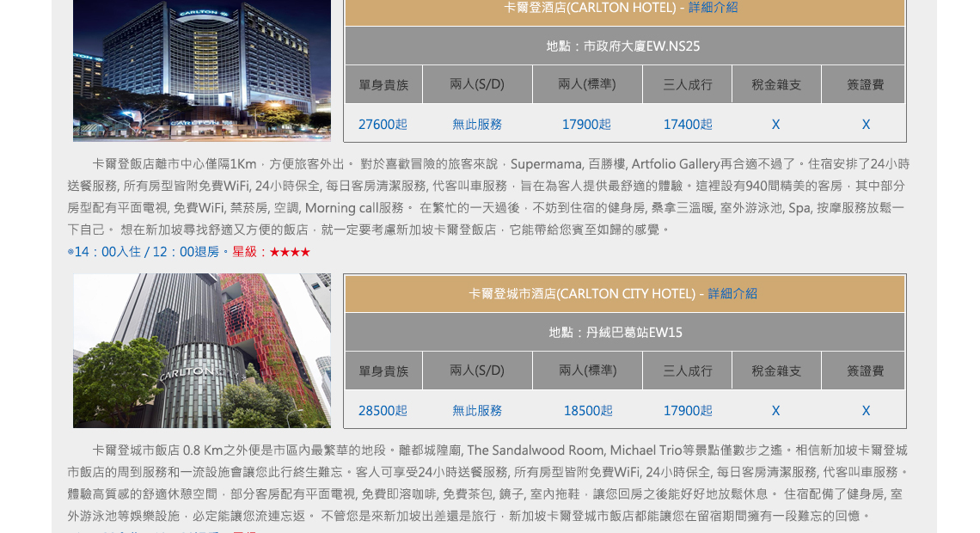Image resolution: width=980 pixels, height=533 pixels.
Task: Click 兩人(標準) header in Carlton City Hotel table
Action: pyautogui.click(x=587, y=371)
